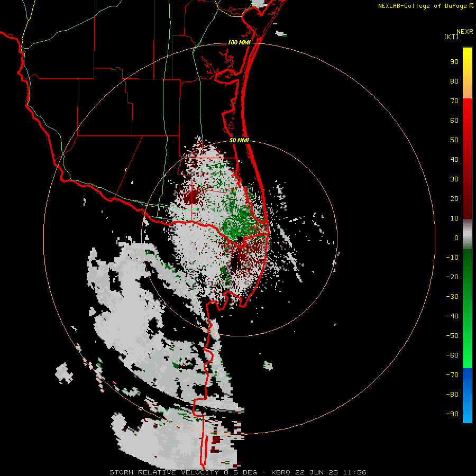The image size is (476, 476).
Task: Click the NEXLAB-College of DuPage label
Action: coord(423,6)
